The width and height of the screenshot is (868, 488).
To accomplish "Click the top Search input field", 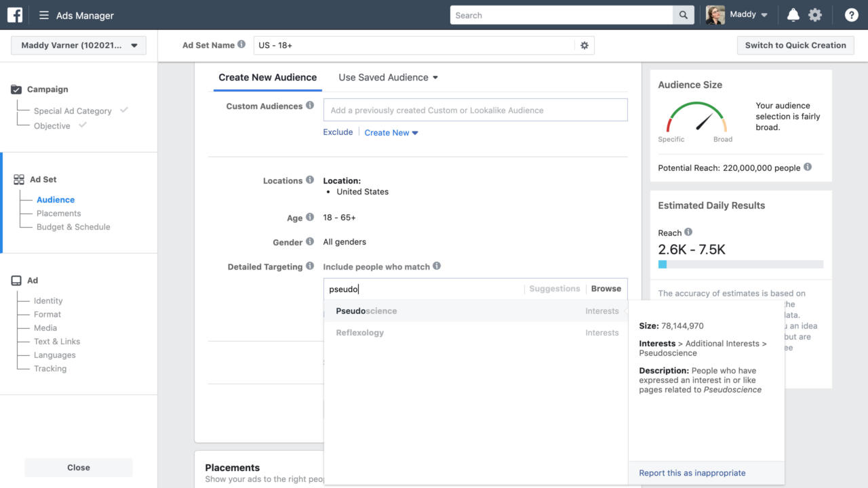I will 561,15.
